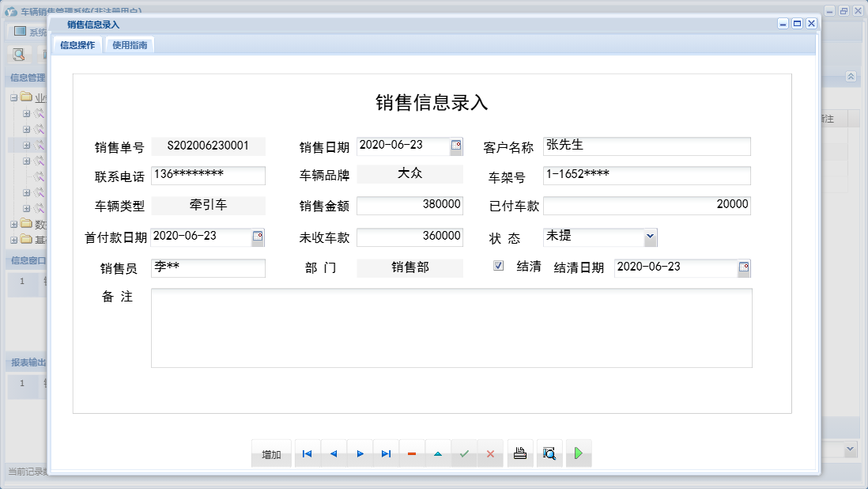This screenshot has width=868, height=489.
Task: Cancel changes with the red X icon
Action: 491,453
